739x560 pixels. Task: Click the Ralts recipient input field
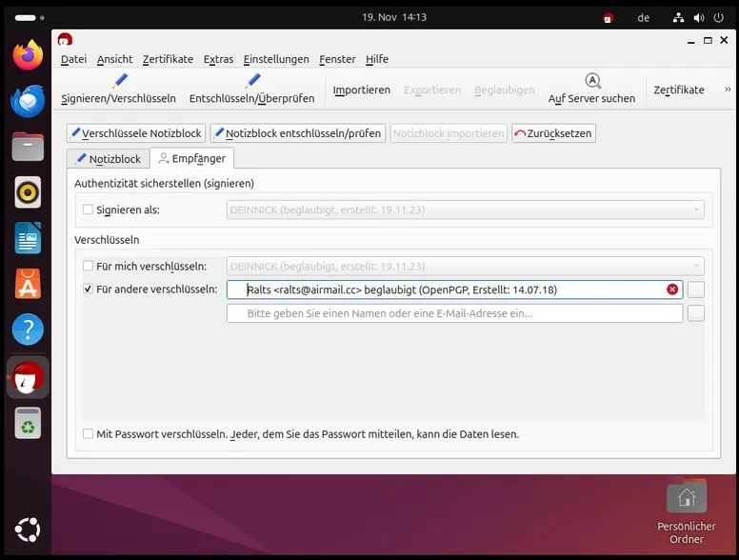coord(454,290)
